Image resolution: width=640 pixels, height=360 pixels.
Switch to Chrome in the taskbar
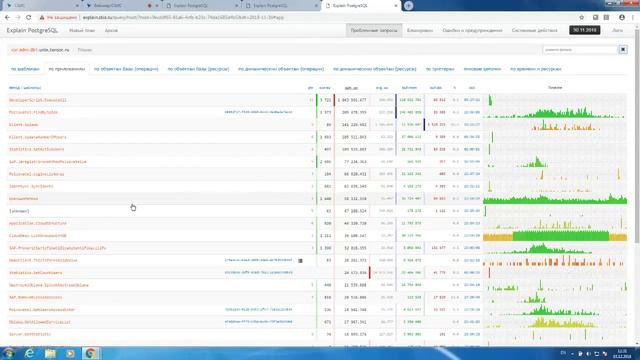click(x=91, y=353)
